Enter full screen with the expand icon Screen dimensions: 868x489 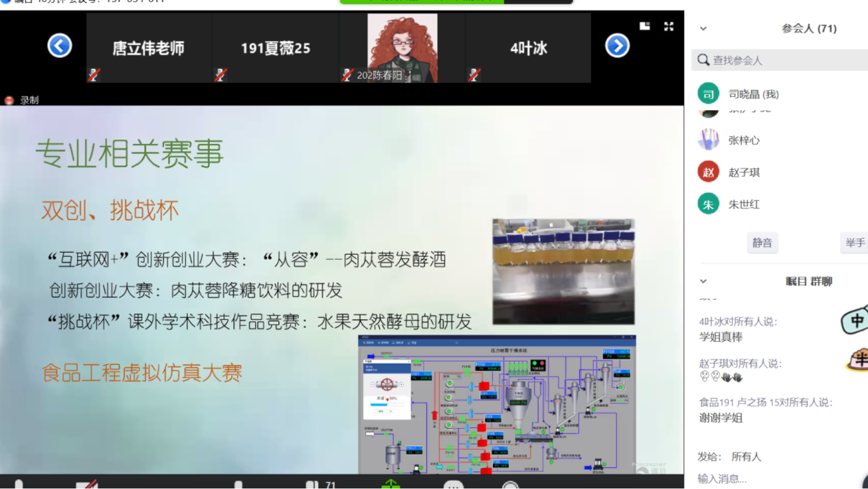pyautogui.click(x=668, y=25)
